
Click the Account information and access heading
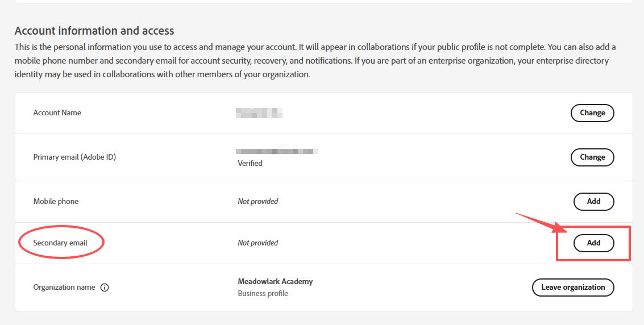pos(94,31)
